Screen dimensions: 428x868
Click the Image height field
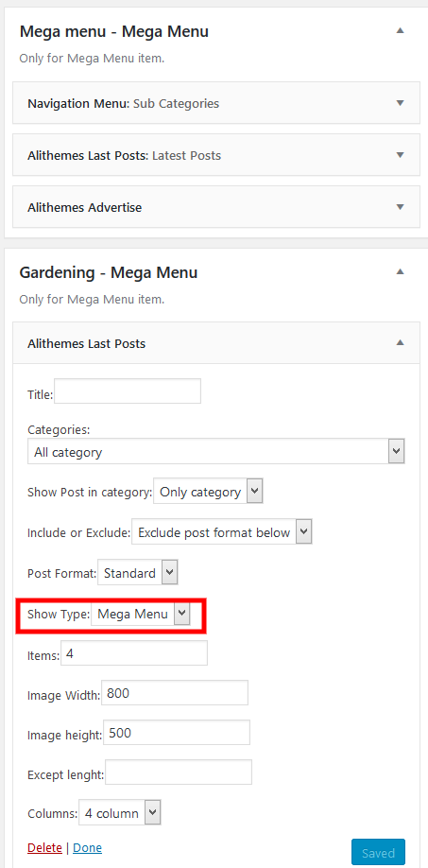pos(177,733)
